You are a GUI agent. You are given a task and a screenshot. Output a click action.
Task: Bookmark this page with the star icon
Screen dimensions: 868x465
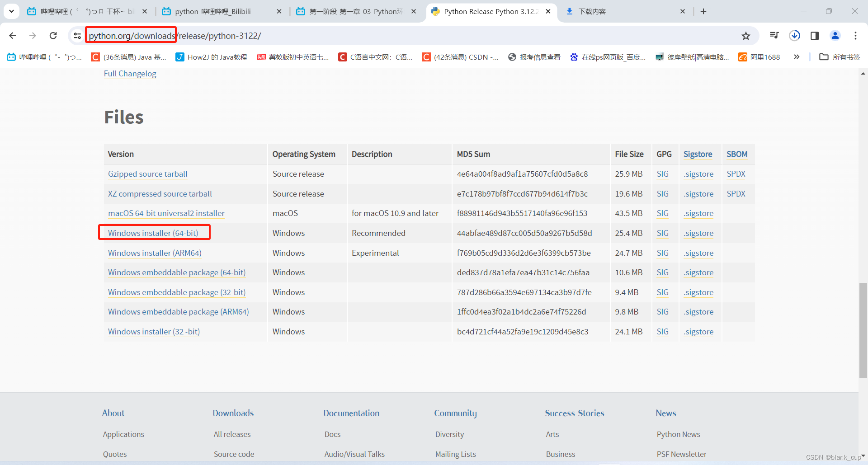[746, 36]
